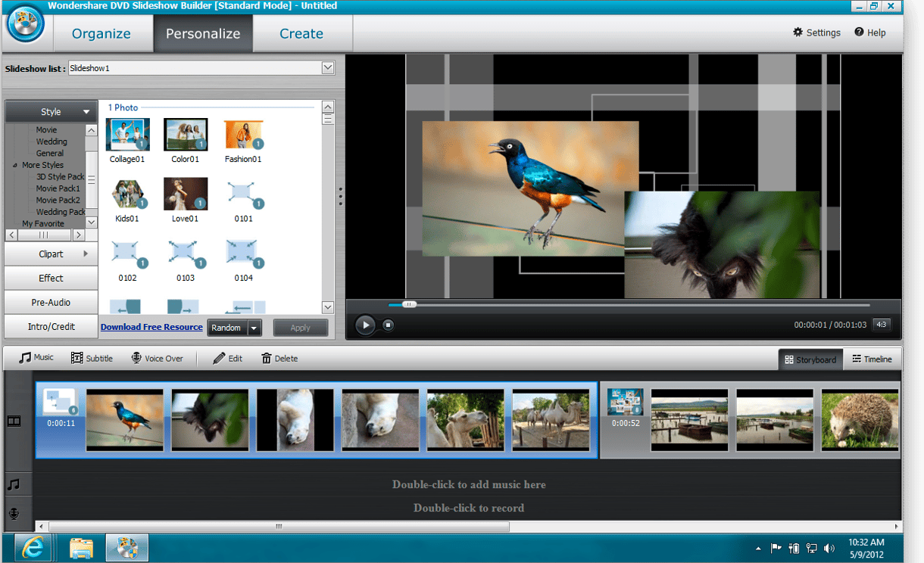Switch to Timeline view

(872, 359)
